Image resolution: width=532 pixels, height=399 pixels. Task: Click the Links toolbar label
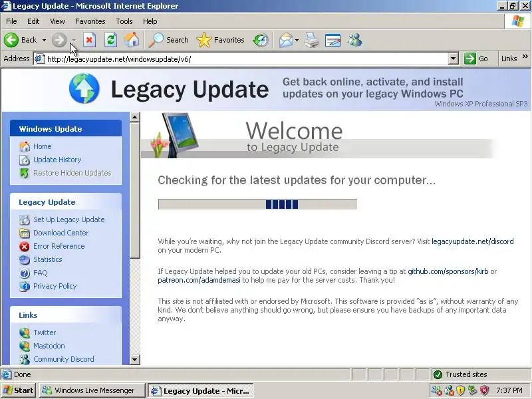(509, 59)
